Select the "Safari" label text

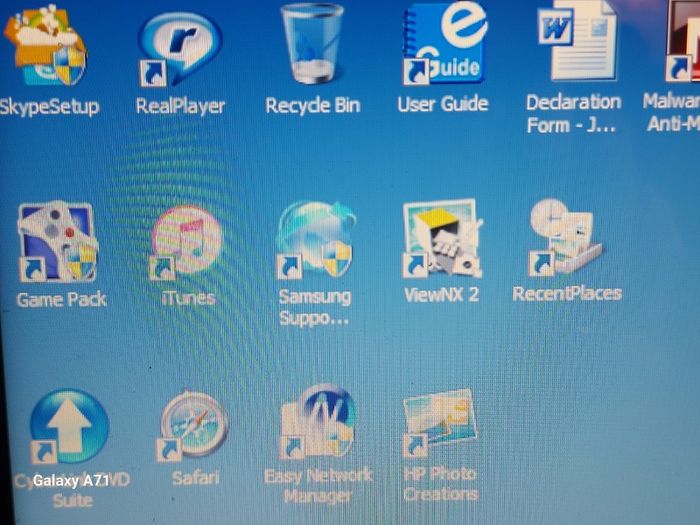tap(196, 478)
